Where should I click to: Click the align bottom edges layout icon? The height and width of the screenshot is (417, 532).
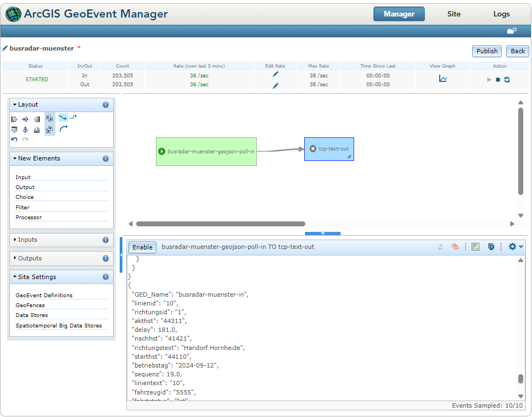coord(37,130)
